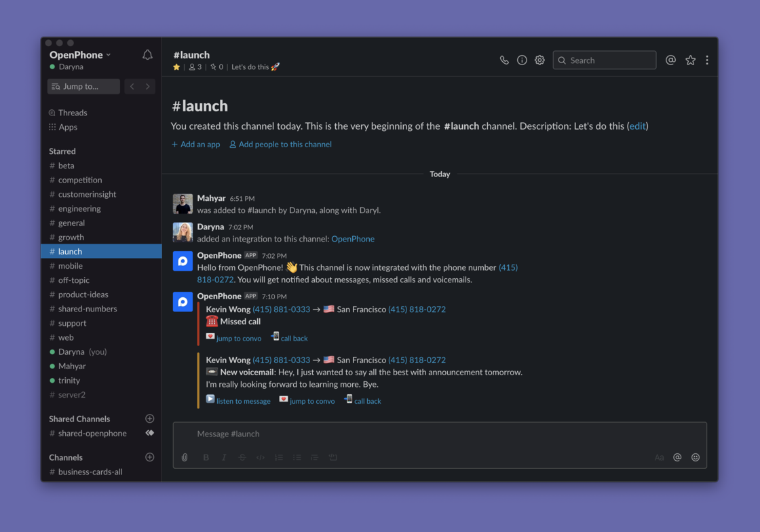Click the Add an app link

[196, 145]
